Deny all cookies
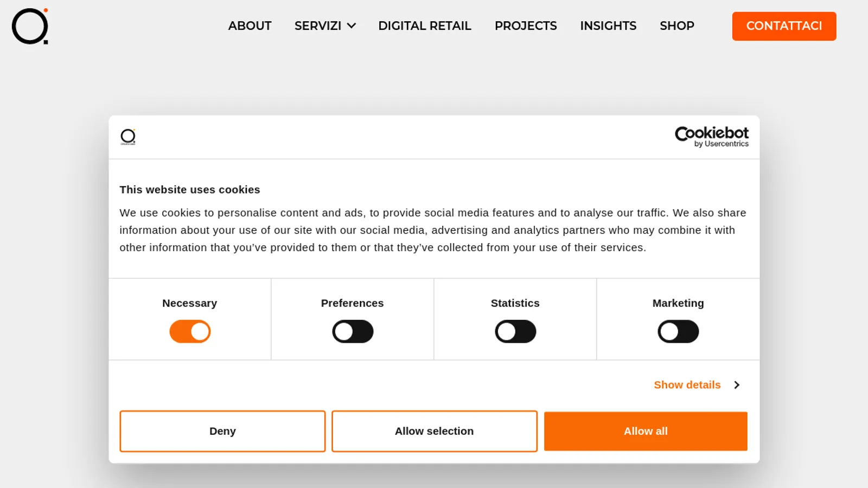 (222, 431)
